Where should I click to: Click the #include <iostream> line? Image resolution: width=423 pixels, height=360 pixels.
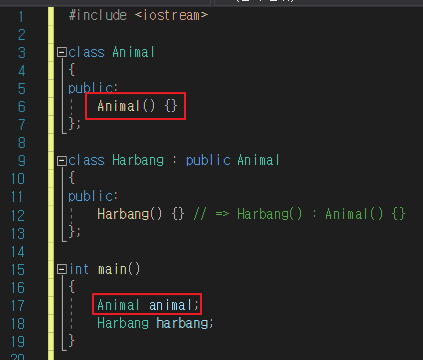click(x=138, y=15)
